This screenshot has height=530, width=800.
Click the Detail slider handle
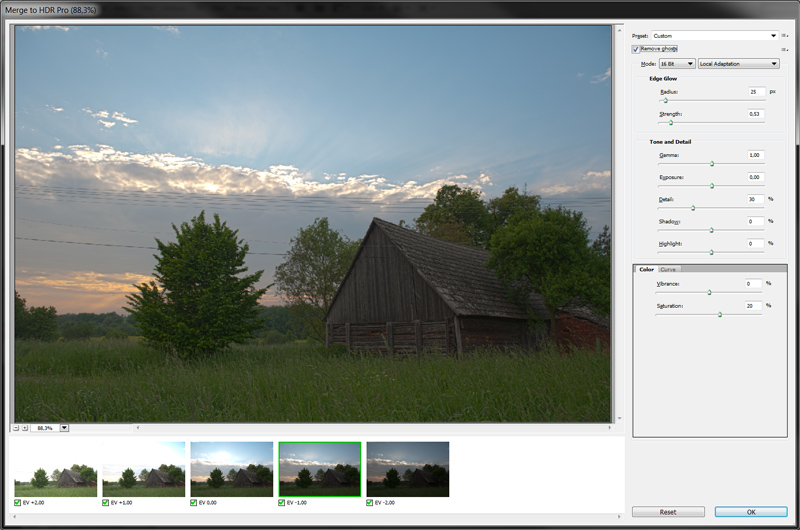(692, 207)
